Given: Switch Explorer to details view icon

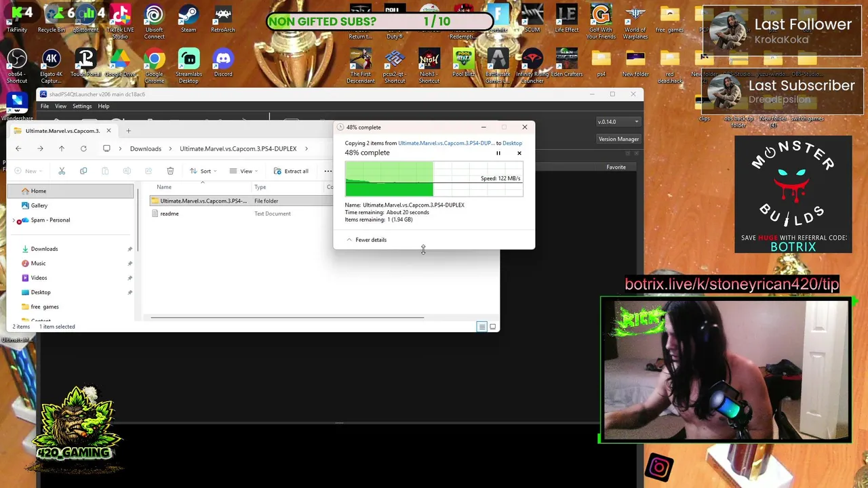Looking at the screenshot, I should coord(482,327).
